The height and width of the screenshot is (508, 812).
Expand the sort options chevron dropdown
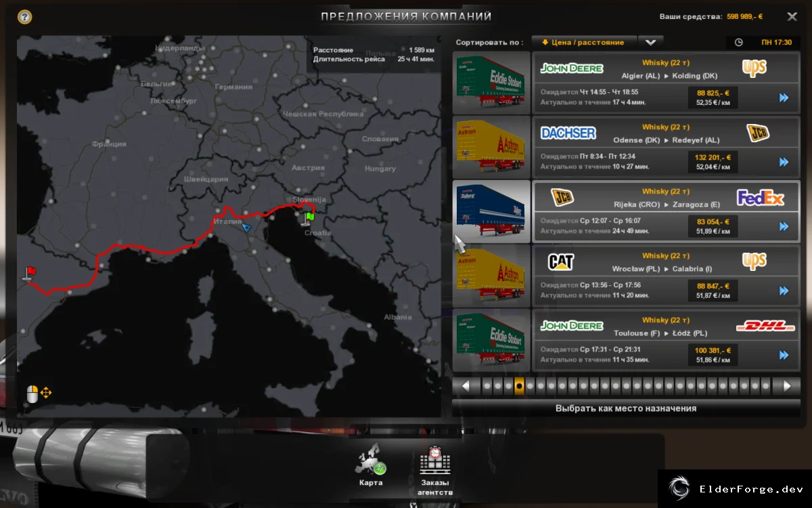coord(650,42)
